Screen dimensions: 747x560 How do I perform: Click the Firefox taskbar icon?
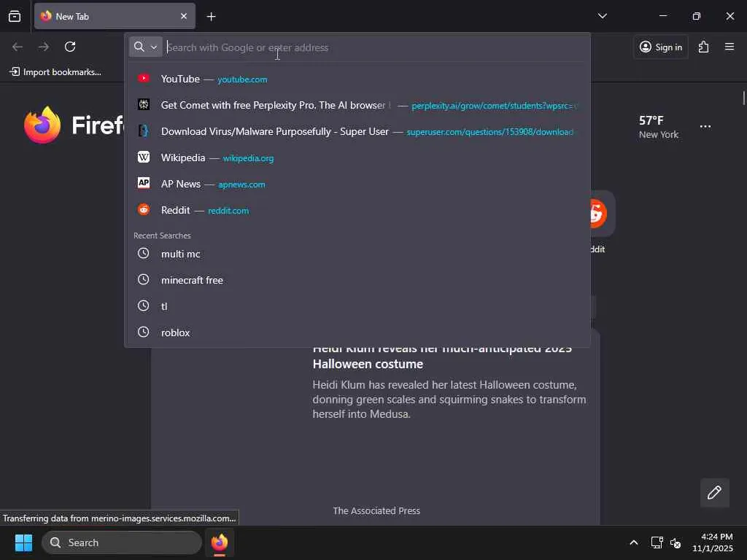click(x=220, y=542)
